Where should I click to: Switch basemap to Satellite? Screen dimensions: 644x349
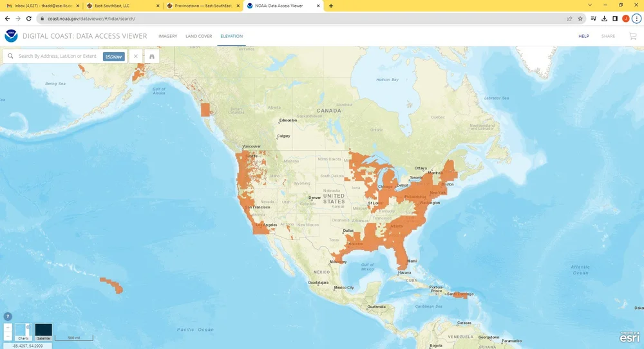44,332
